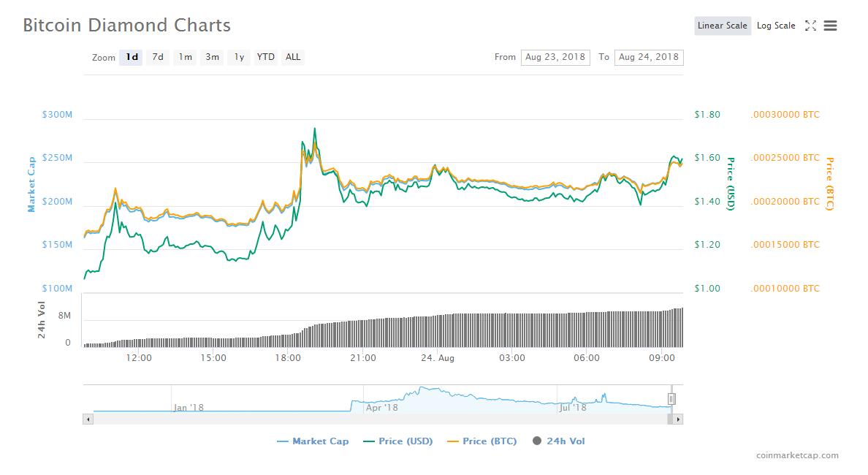Viewport: 868px width, 475px height.
Task: Select the 1y zoom range
Action: pyautogui.click(x=239, y=57)
